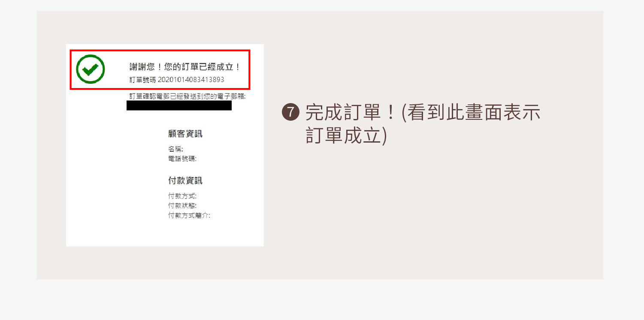Image resolution: width=644 pixels, height=320 pixels.
Task: Click the 付款方式: field label
Action: click(x=182, y=196)
